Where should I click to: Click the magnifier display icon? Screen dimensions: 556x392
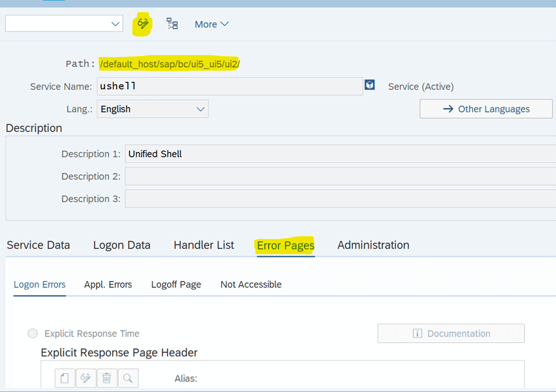click(x=128, y=378)
